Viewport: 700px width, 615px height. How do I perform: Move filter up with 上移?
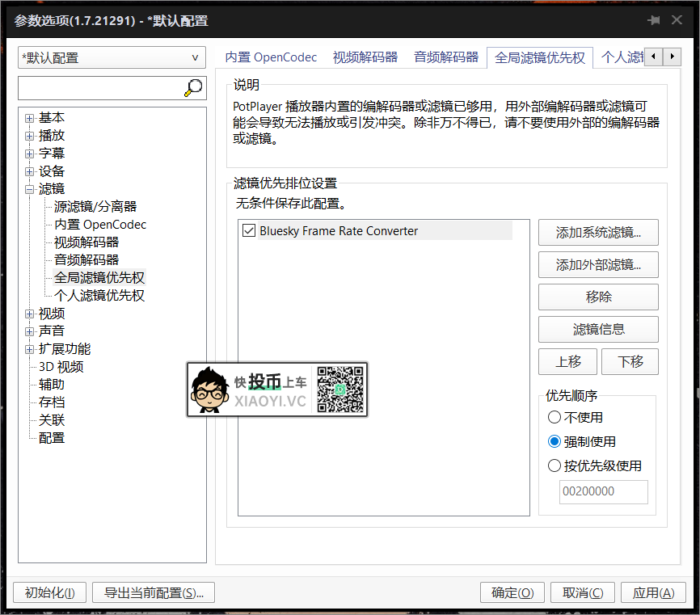pos(567,361)
